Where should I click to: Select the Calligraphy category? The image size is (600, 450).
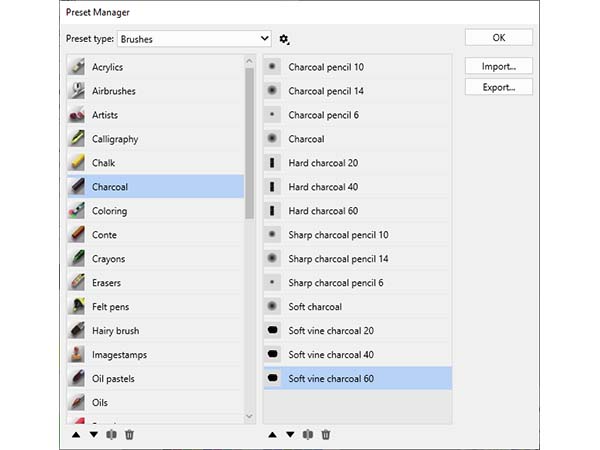click(155, 139)
